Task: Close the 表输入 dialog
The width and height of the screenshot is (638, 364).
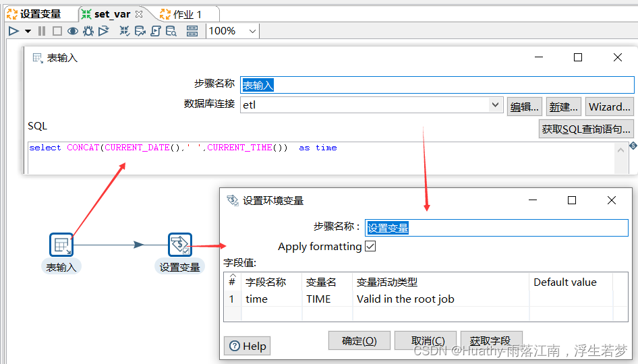Action: (618, 57)
